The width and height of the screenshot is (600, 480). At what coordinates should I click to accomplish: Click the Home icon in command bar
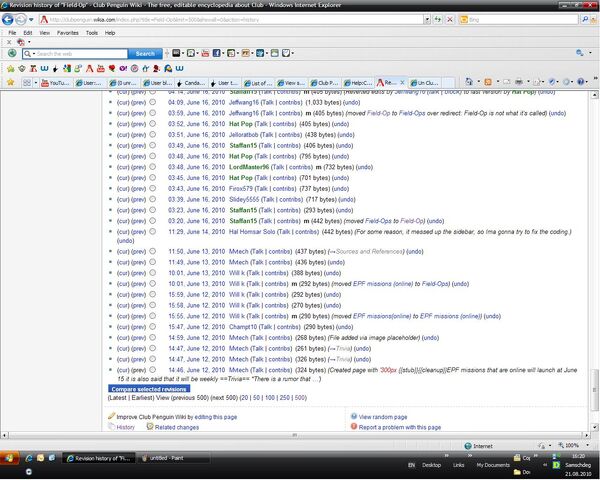469,82
